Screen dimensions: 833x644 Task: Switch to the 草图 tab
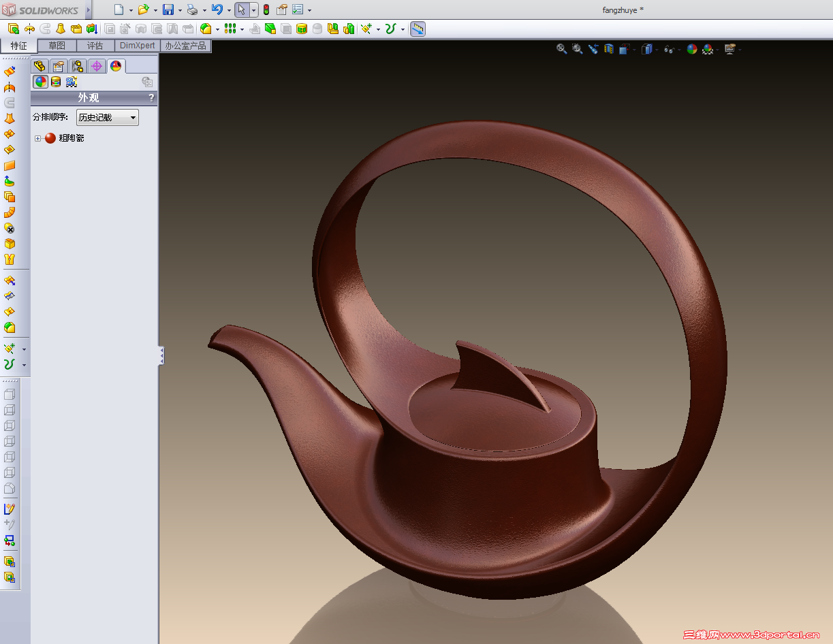(x=57, y=46)
